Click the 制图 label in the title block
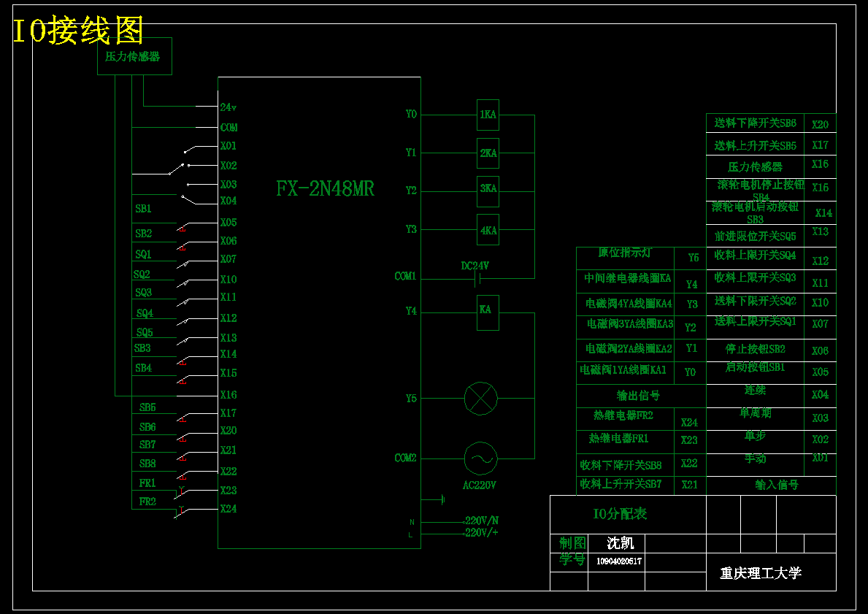This screenshot has width=868, height=614. pos(572,543)
